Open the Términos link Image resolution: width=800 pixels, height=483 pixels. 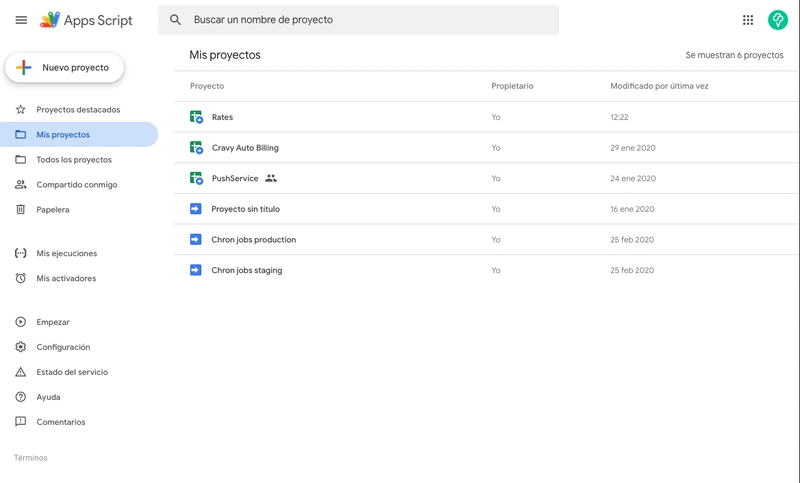click(31, 457)
